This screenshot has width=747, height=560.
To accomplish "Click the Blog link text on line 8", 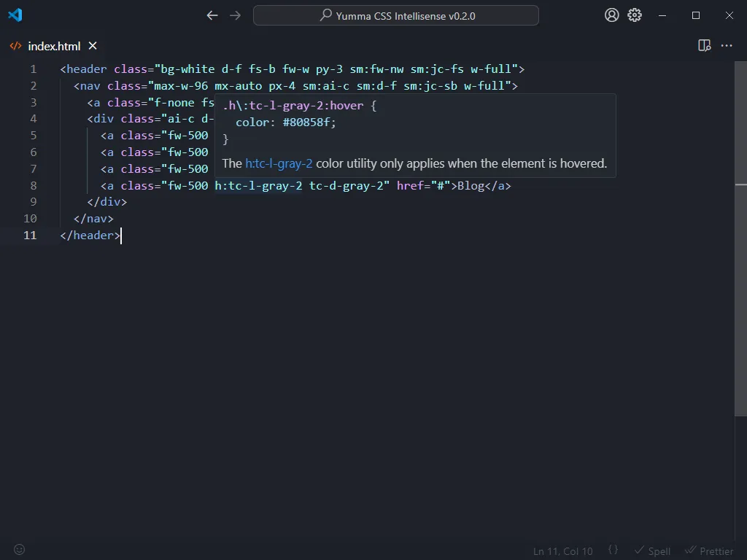I will [x=471, y=186].
